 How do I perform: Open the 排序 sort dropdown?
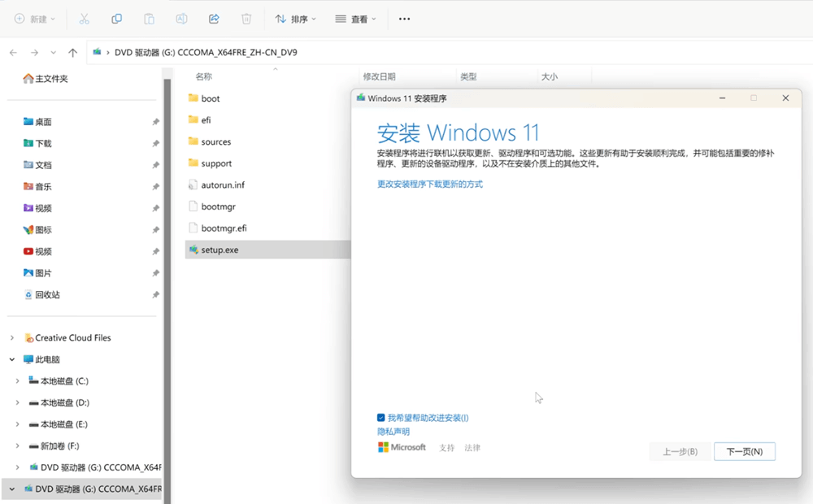click(x=295, y=19)
